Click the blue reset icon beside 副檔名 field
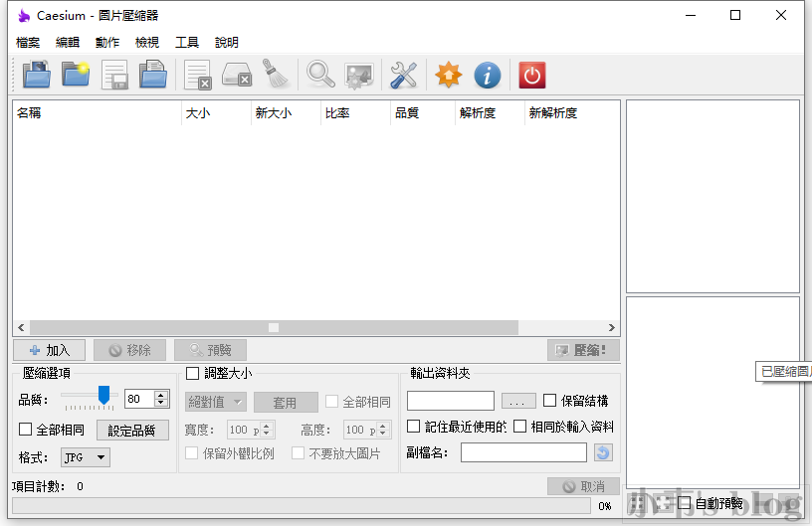This screenshot has height=526, width=812. pos(603,452)
